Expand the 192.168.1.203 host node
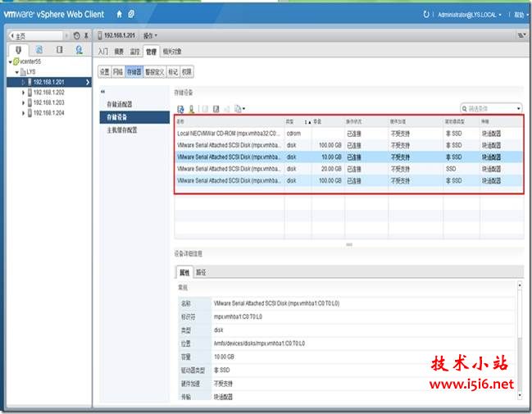This screenshot has width=532, height=414. tap(23, 102)
